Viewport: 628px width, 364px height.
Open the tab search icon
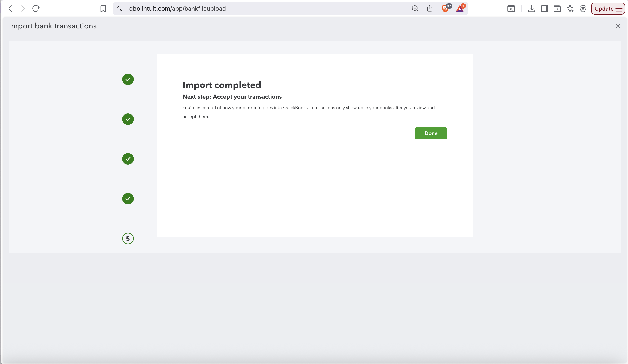pos(511,9)
